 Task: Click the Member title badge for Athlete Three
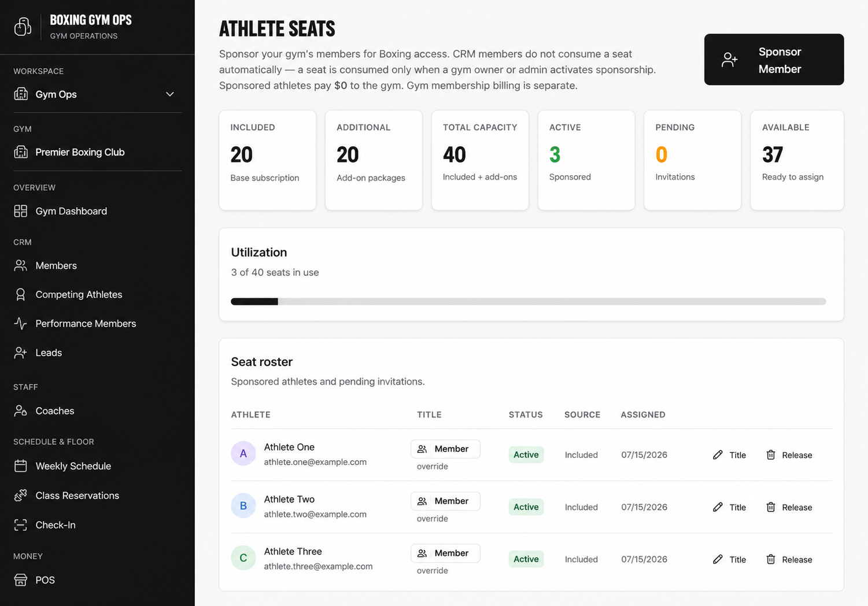click(x=445, y=553)
